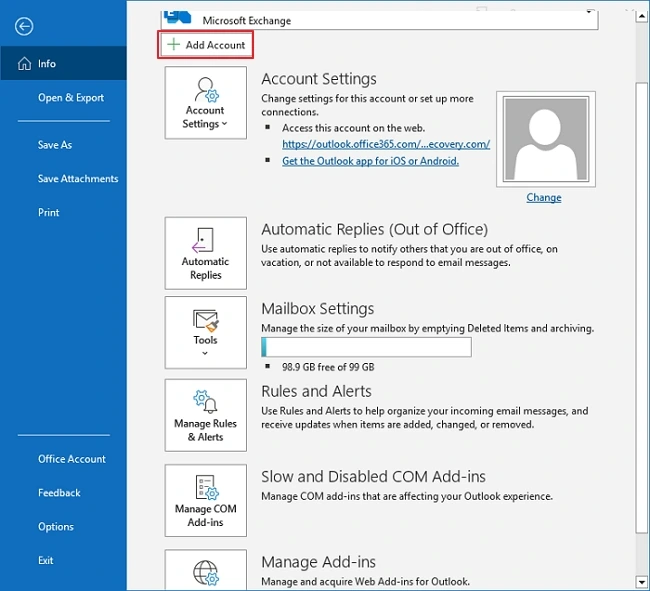
Task: Click the Account Settings heading
Action: (x=319, y=79)
